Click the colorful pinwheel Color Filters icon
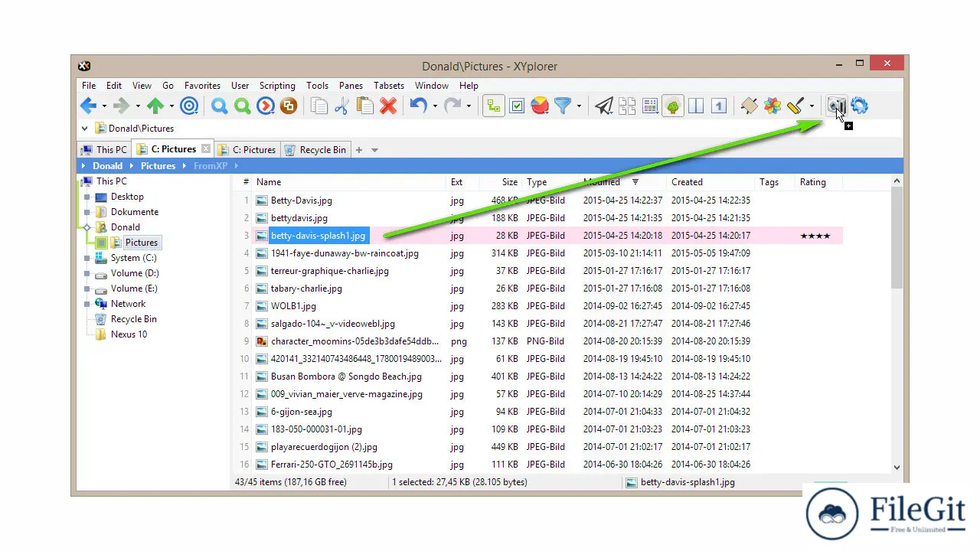 pos(772,106)
